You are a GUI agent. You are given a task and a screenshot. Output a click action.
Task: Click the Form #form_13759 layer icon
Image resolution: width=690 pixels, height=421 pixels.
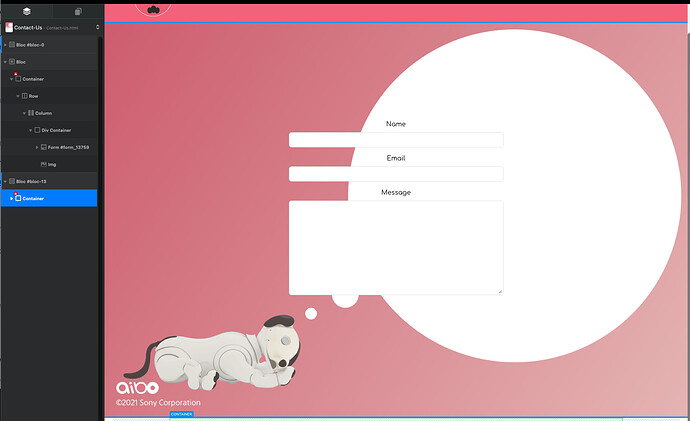click(x=44, y=147)
